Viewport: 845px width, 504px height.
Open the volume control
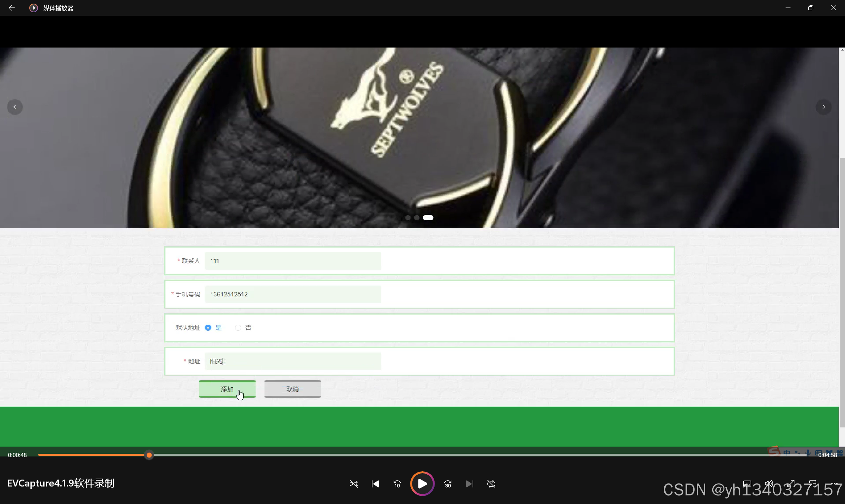[x=769, y=484]
